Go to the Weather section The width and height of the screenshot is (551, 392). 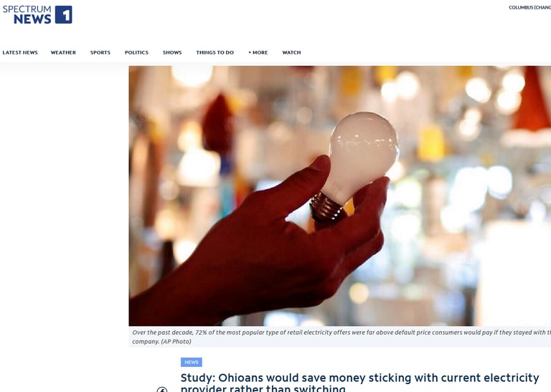[63, 52]
